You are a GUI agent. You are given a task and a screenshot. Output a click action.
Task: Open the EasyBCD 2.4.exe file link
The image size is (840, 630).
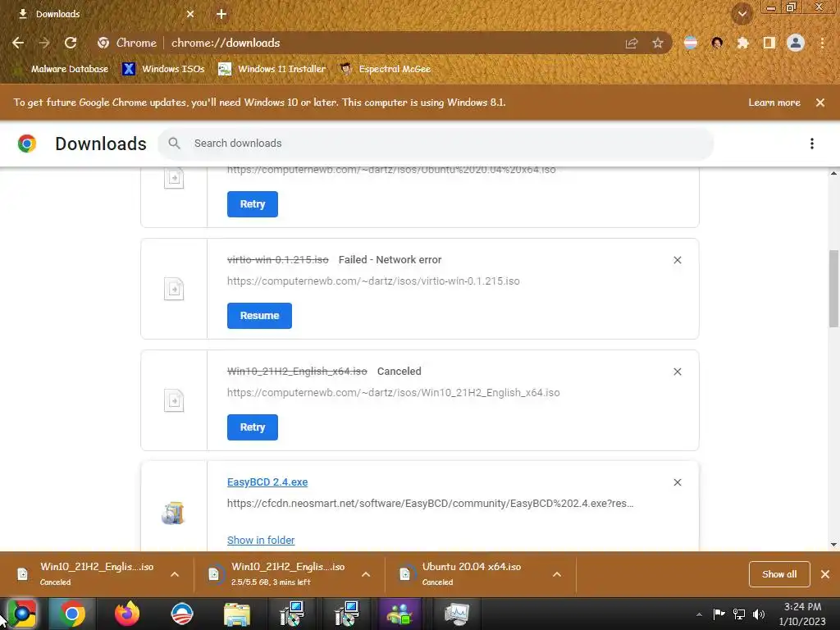point(267,482)
